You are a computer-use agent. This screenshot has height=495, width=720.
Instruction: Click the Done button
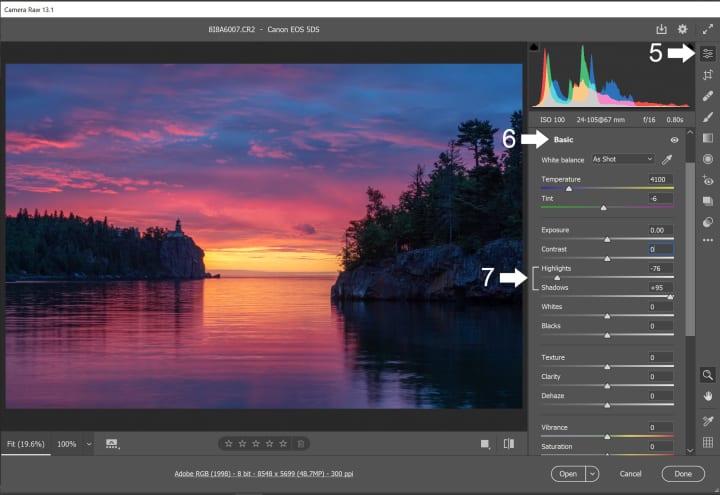[683, 473]
